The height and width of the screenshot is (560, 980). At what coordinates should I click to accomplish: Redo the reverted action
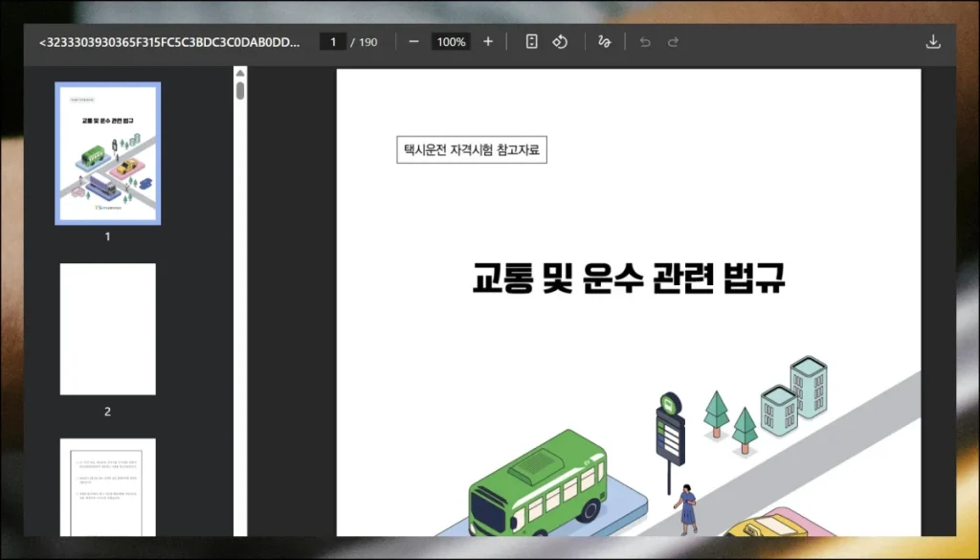tap(673, 41)
